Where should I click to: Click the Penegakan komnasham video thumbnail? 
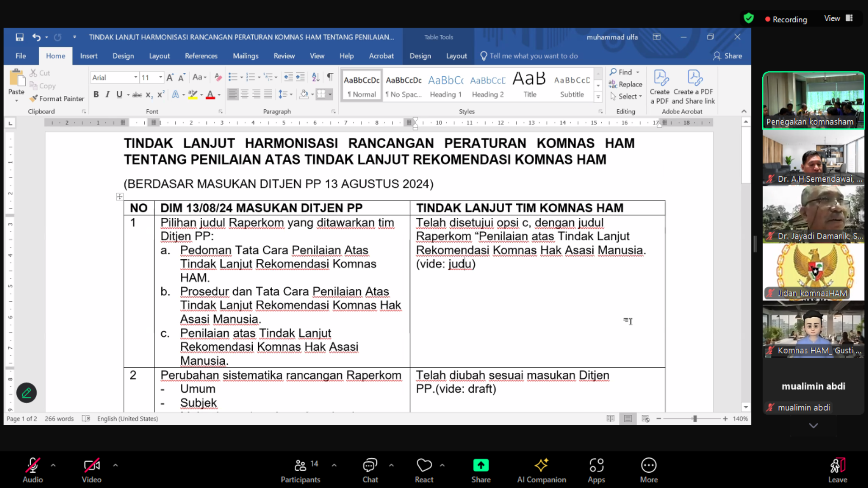click(x=813, y=100)
